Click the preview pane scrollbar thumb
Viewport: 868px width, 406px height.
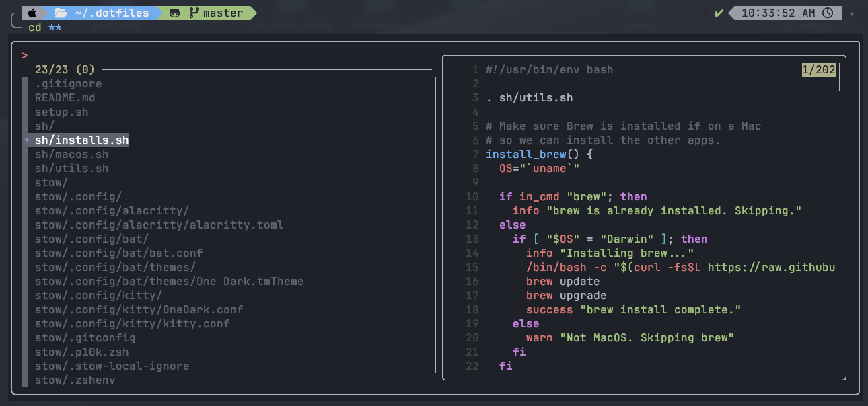click(x=840, y=76)
